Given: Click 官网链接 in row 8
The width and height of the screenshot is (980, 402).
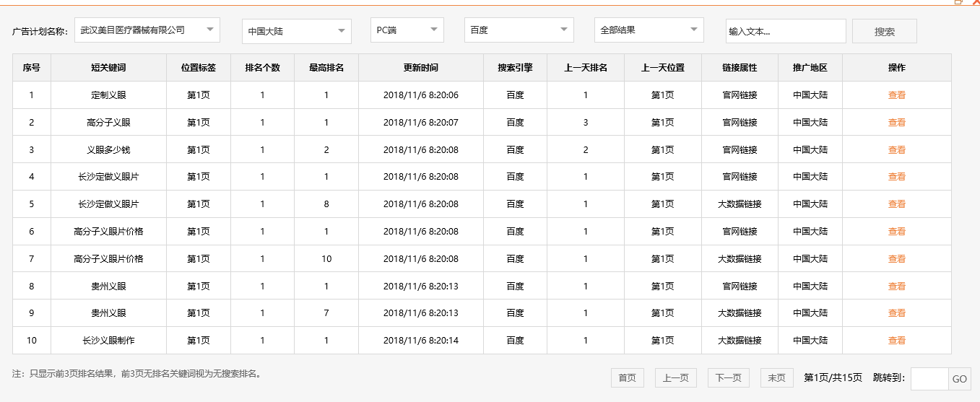Looking at the screenshot, I should point(740,287).
